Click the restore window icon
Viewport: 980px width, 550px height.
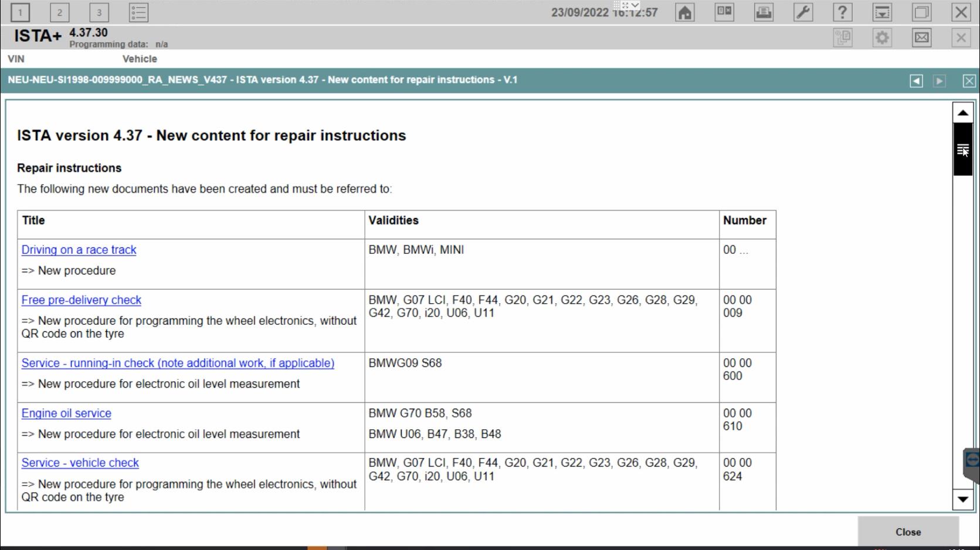921,12
